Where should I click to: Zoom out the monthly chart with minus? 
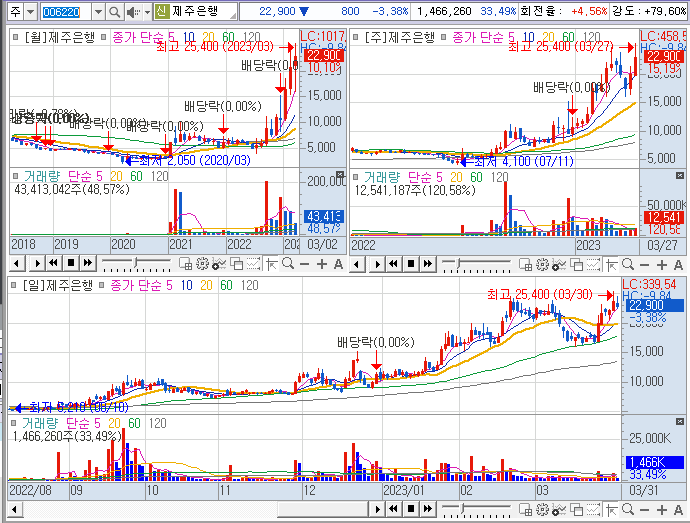(305, 264)
